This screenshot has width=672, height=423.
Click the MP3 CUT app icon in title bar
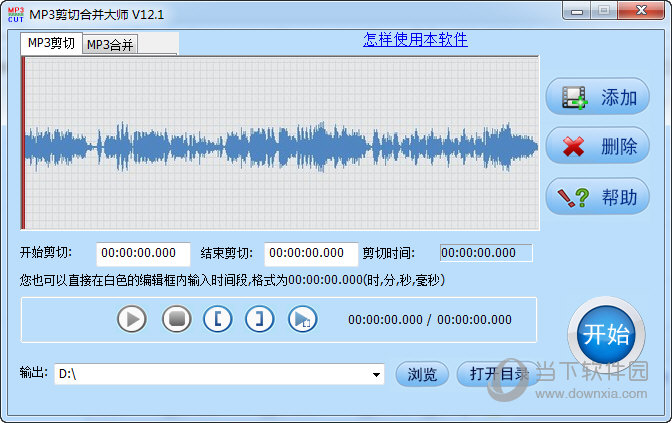point(16,15)
